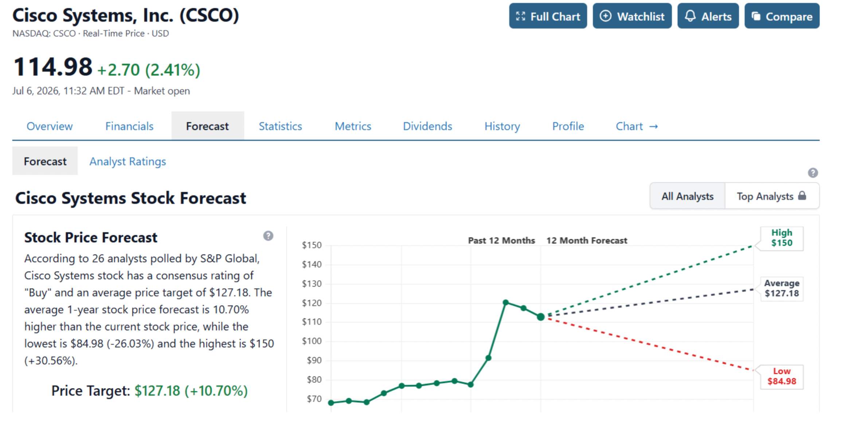This screenshot has width=868, height=429.
Task: Open the Overview tab
Action: (50, 126)
